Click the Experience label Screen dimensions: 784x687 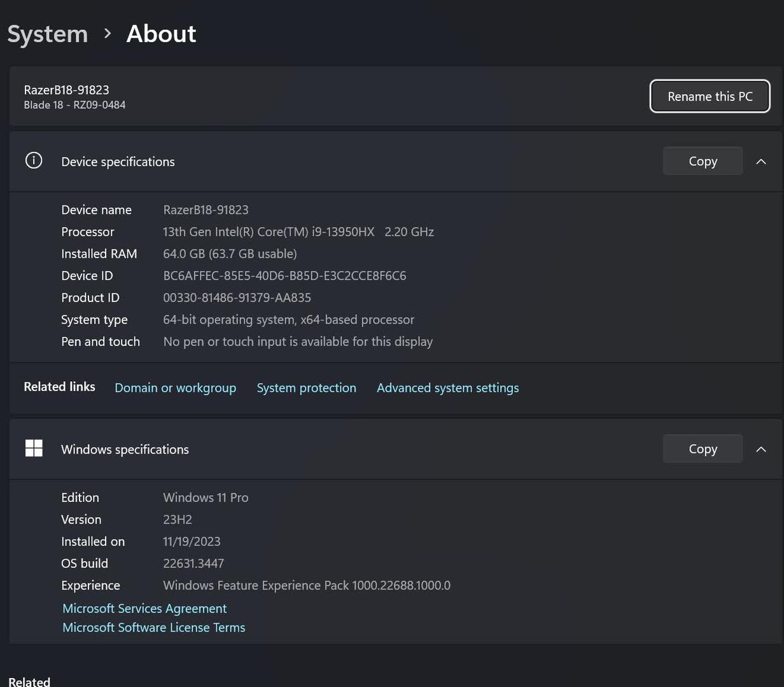pos(90,585)
